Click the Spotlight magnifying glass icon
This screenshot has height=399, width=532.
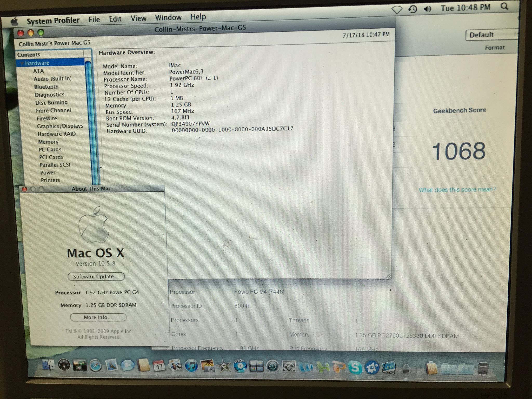504,6
